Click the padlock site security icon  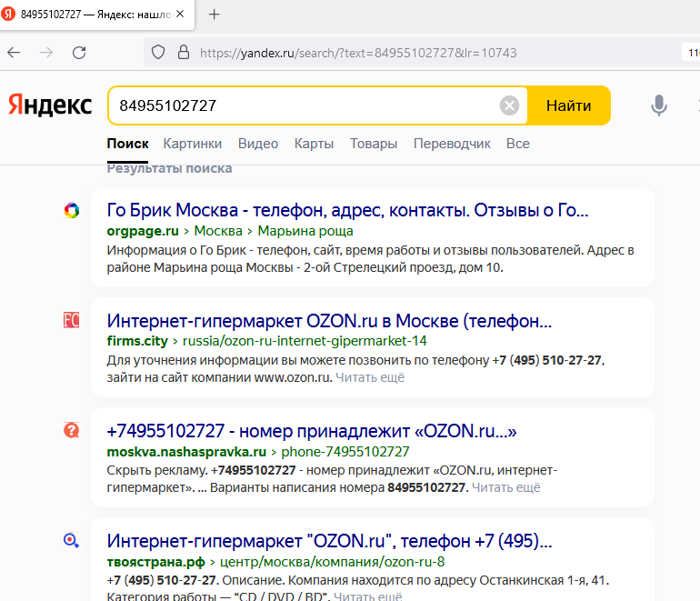tap(184, 52)
